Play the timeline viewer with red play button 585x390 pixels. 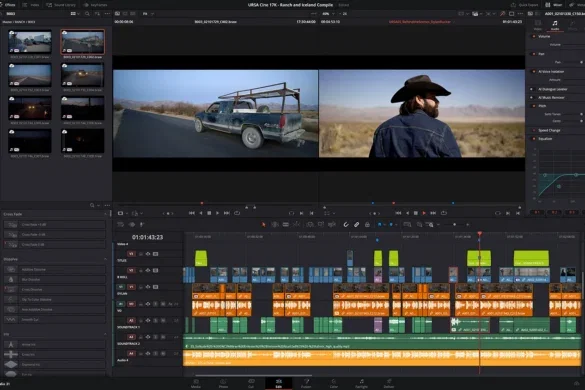click(x=424, y=213)
